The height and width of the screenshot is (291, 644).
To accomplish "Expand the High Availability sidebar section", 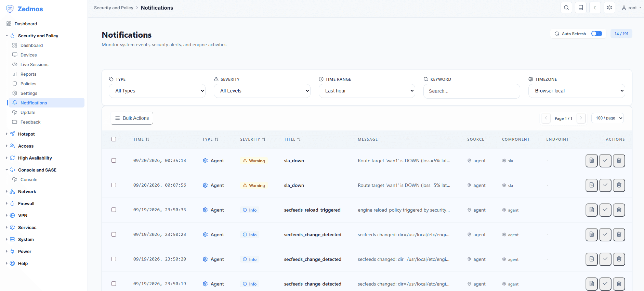I will tap(35, 158).
